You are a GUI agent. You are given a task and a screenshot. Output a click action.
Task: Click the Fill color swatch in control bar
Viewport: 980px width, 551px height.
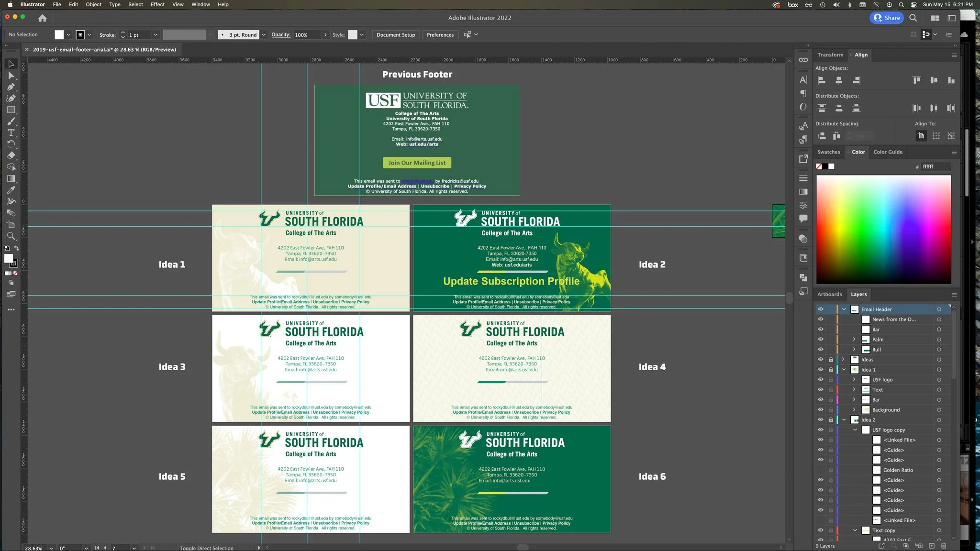(x=59, y=35)
